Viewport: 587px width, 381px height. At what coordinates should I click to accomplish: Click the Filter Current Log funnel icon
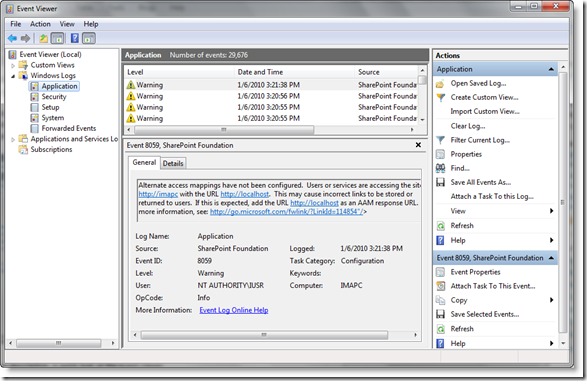point(441,140)
